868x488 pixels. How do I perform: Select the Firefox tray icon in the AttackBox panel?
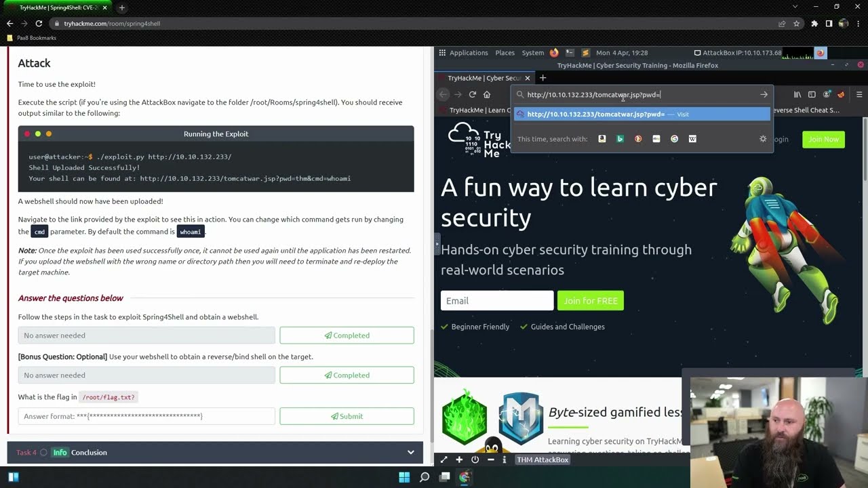click(820, 53)
